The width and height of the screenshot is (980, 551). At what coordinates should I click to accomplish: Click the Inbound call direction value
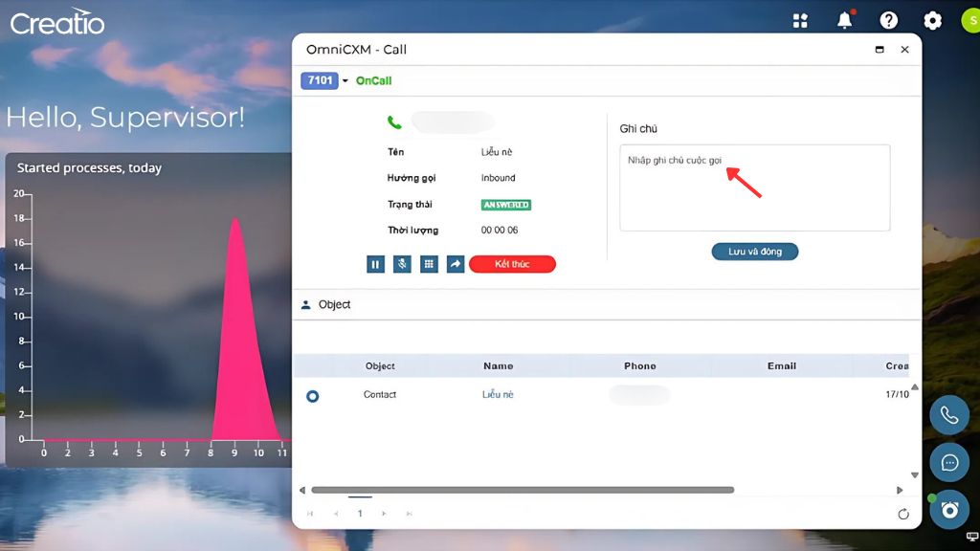point(498,178)
